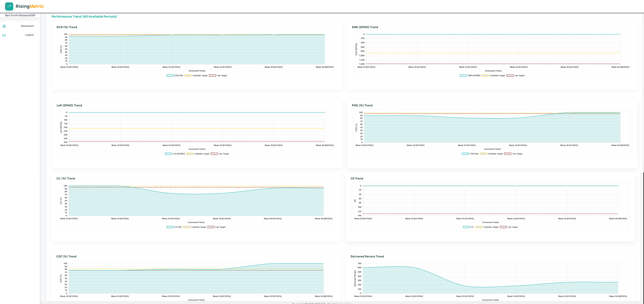The image size is (644, 304).
Task: Click the first Week 26 data point on CDF chart
Action: point(69,270)
